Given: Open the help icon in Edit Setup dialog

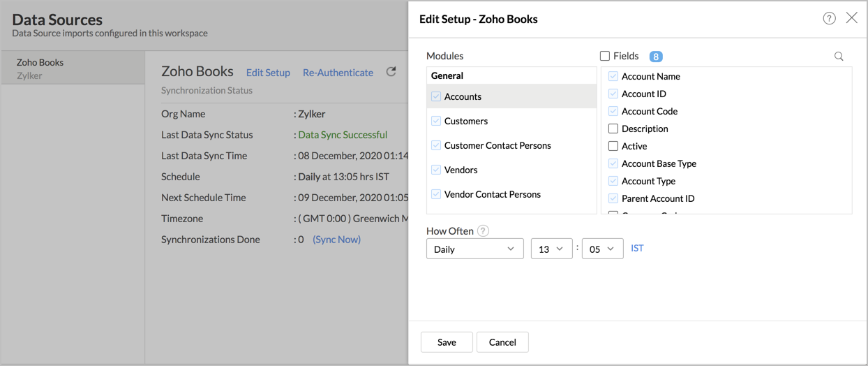Looking at the screenshot, I should [829, 19].
